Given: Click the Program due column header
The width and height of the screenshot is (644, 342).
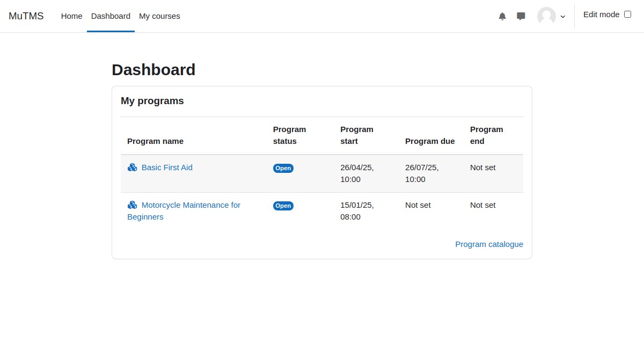Looking at the screenshot, I should (430, 141).
